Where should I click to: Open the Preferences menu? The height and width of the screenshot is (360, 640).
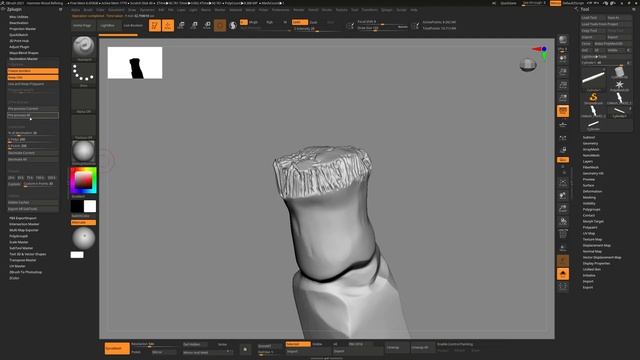(280, 10)
